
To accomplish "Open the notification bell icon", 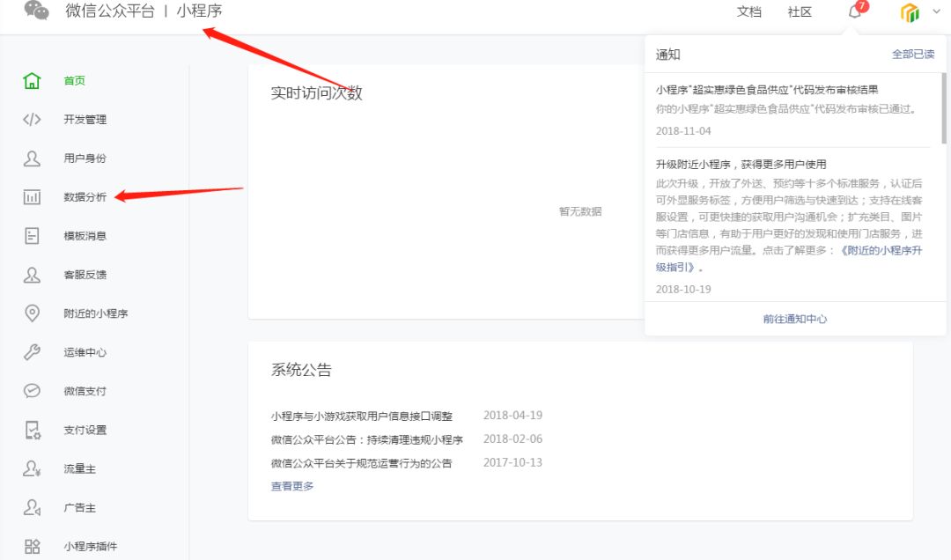I will (x=855, y=11).
